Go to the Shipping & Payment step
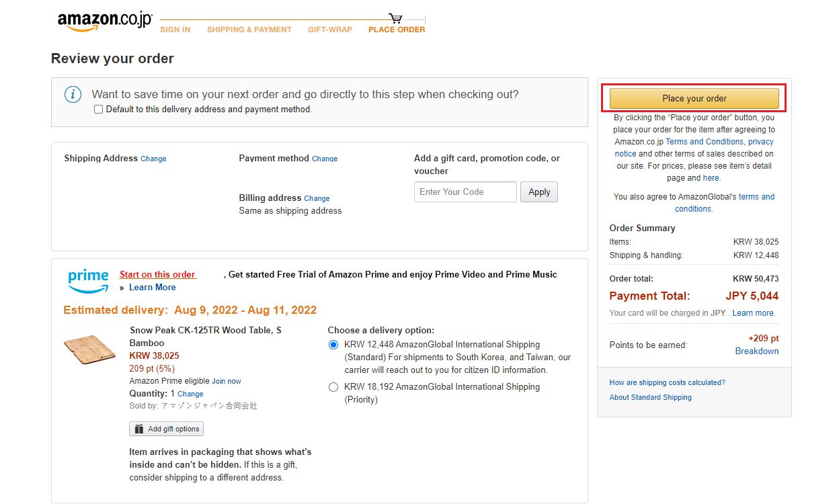Viewport: 839px width, 504px height. coord(249,30)
